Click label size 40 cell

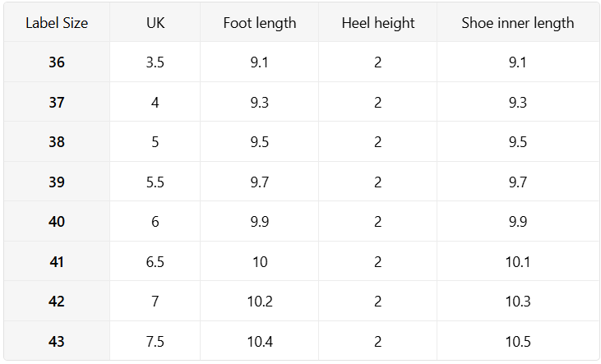point(57,222)
